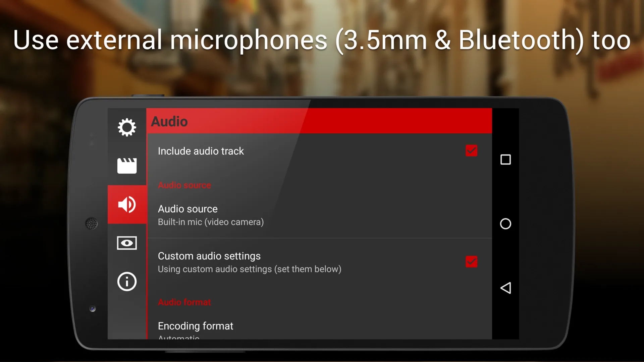
Task: Press the Android Recents button
Action: coord(505,160)
